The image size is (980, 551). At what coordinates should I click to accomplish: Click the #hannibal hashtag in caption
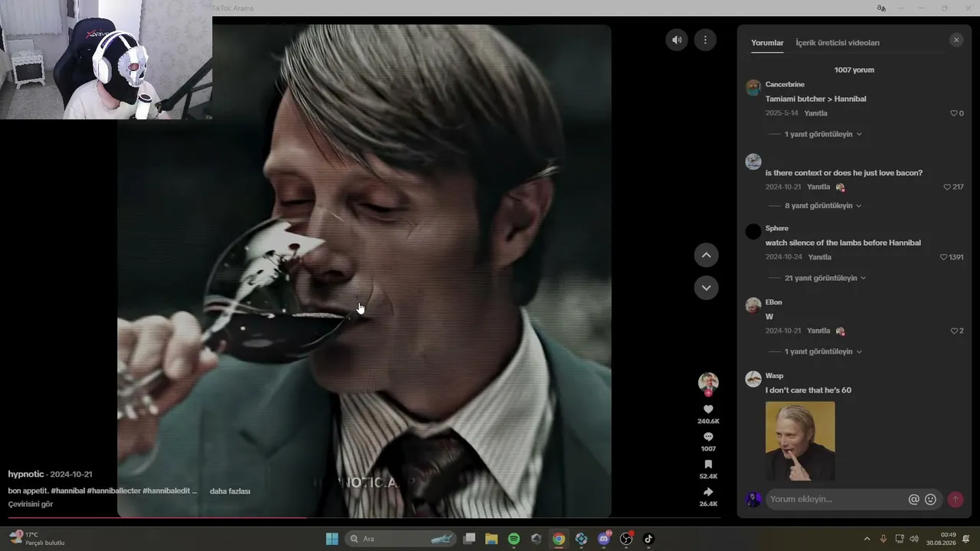[67, 491]
